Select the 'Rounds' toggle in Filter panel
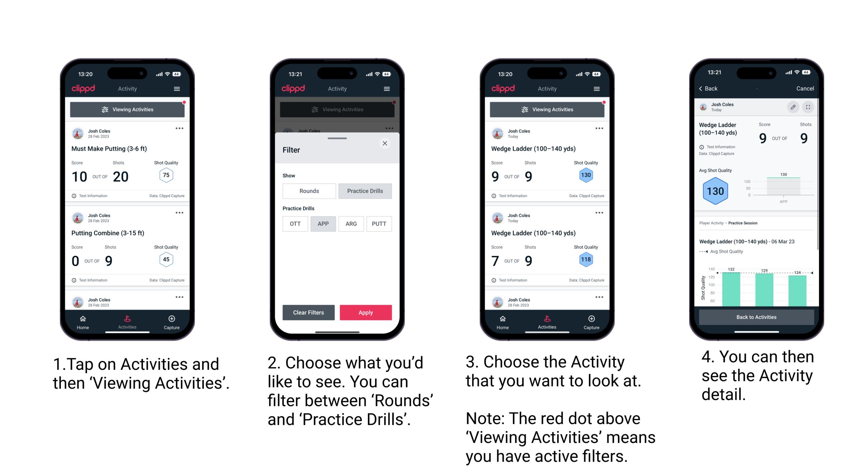This screenshot has height=467, width=868. (308, 191)
